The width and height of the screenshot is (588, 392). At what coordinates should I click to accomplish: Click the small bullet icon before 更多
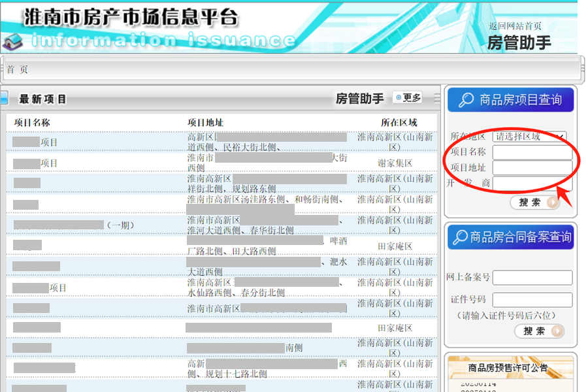[399, 98]
